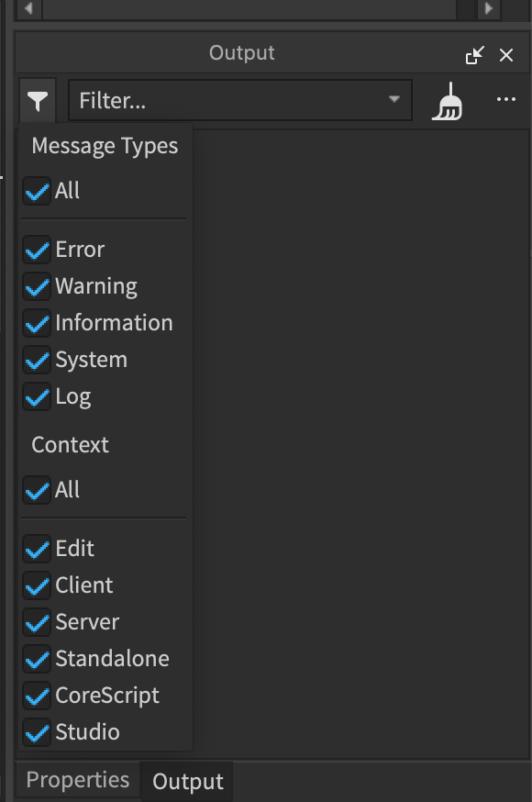Toggle the Warning message filter

coord(37,285)
